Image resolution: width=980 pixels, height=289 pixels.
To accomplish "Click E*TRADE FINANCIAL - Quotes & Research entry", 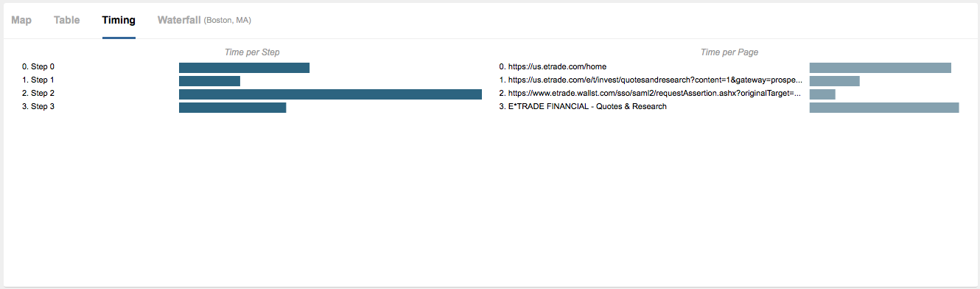I will (x=583, y=107).
